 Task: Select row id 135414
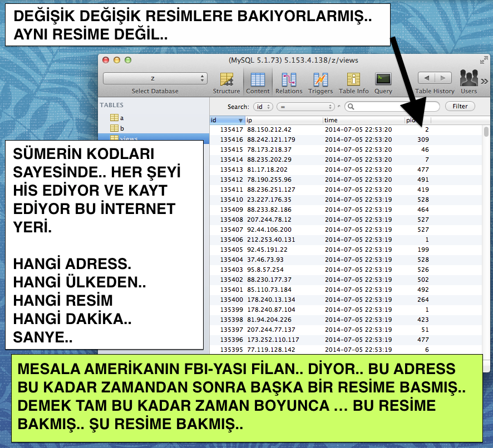pos(231,160)
